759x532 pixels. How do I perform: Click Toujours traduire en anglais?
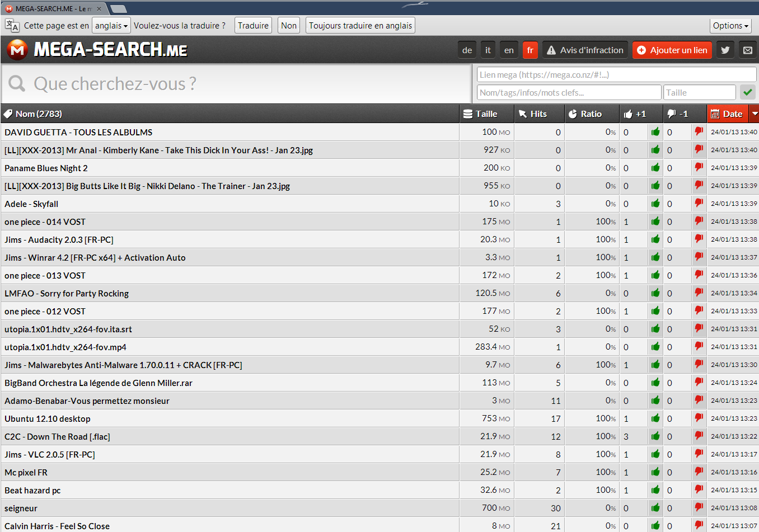(360, 25)
